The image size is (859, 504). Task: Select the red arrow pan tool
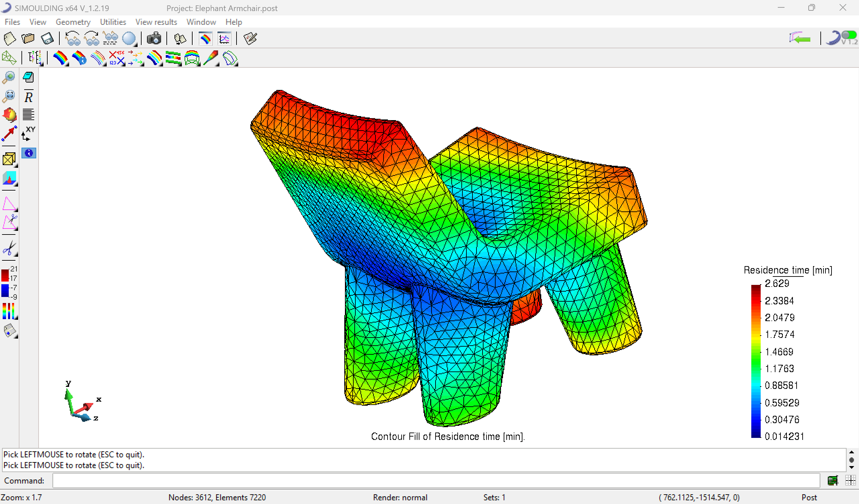click(9, 134)
